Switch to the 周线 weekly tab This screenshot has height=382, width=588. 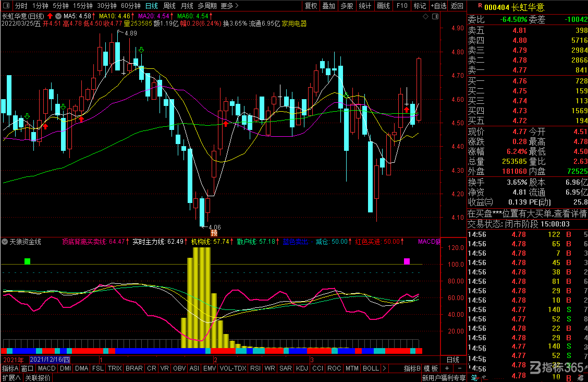(x=169, y=6)
